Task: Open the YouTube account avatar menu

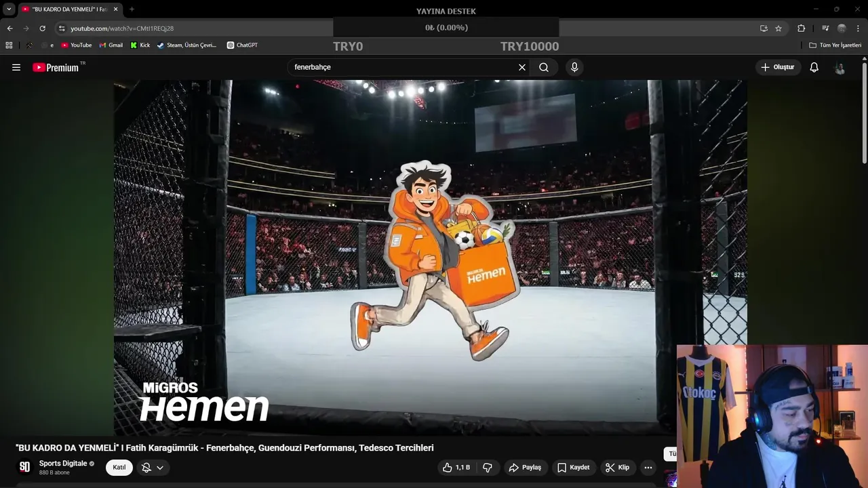Action: 840,68
